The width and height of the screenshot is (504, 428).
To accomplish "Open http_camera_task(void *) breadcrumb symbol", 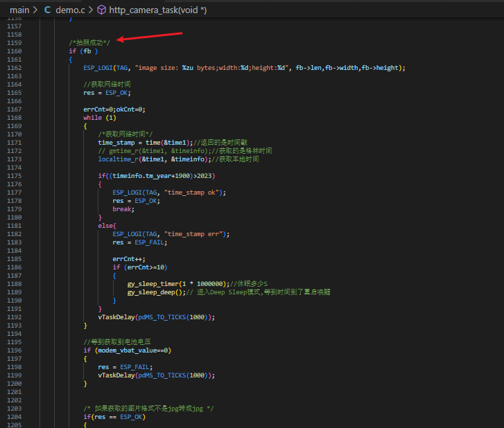I will [158, 10].
